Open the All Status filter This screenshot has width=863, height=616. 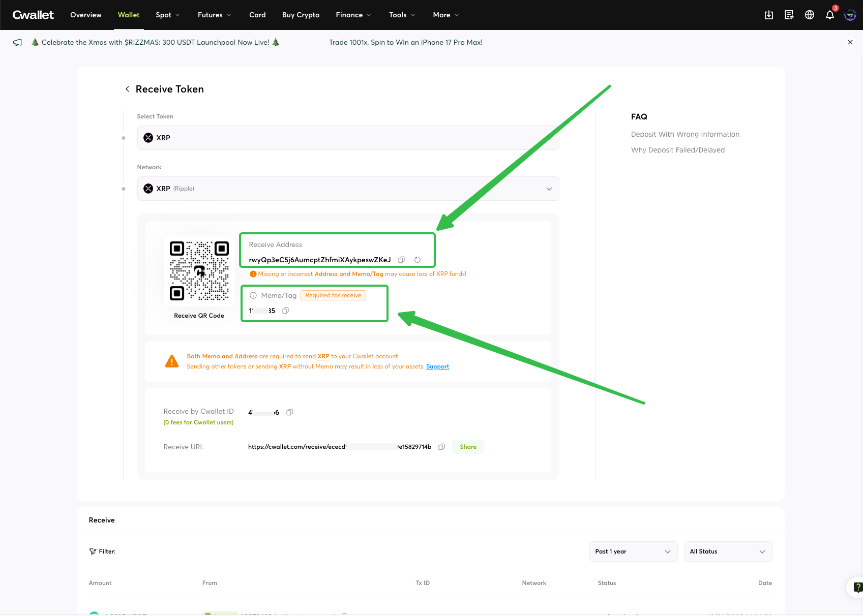[727, 551]
